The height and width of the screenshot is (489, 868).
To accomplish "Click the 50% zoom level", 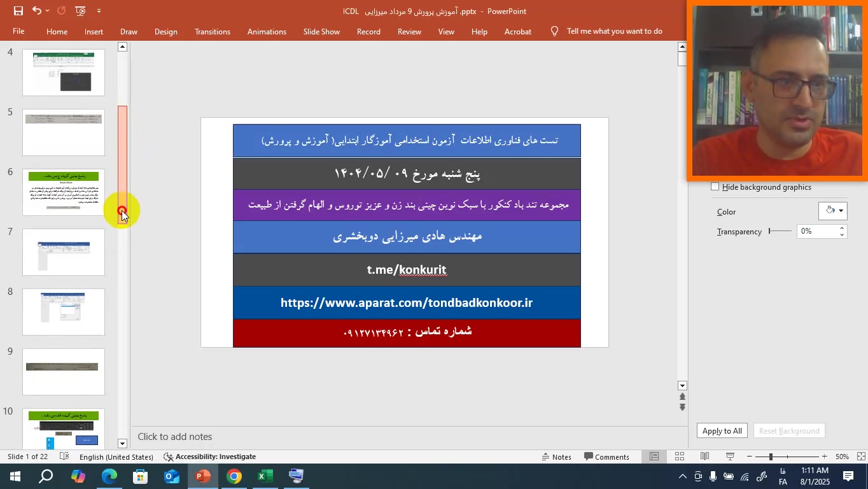I will tap(842, 457).
